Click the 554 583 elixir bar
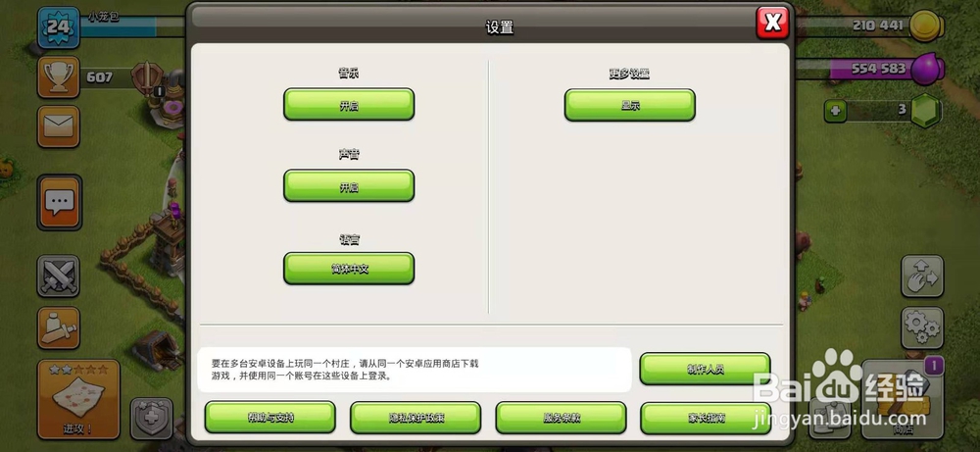The image size is (980, 452). click(x=859, y=70)
